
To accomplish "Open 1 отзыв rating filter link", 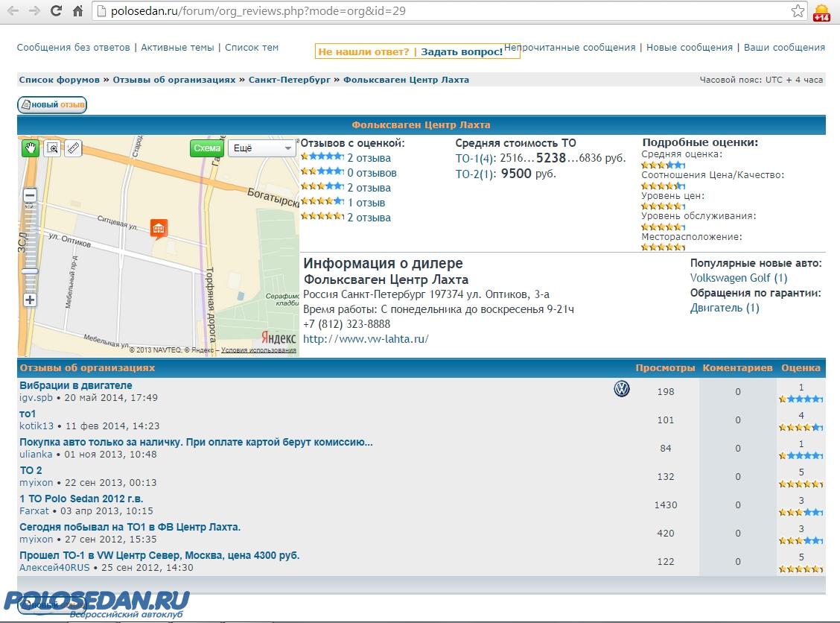I will pos(366,203).
